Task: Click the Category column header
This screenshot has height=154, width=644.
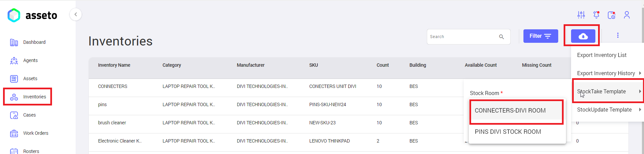Action: point(172,65)
